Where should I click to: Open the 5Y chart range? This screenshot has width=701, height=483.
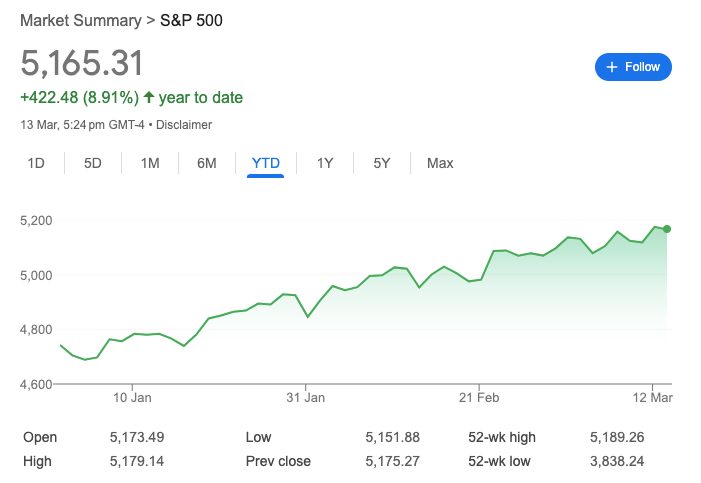click(x=382, y=163)
